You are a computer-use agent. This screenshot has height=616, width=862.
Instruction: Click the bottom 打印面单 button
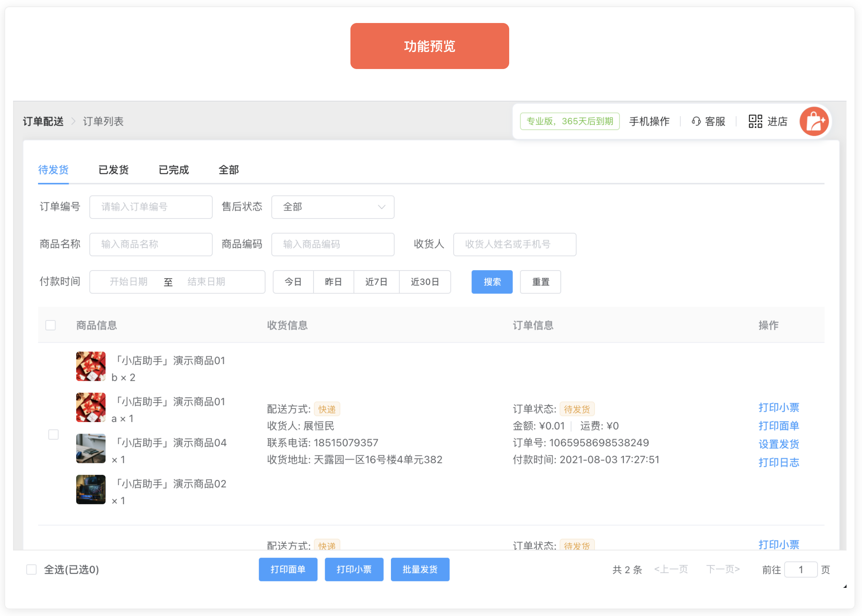(x=288, y=570)
